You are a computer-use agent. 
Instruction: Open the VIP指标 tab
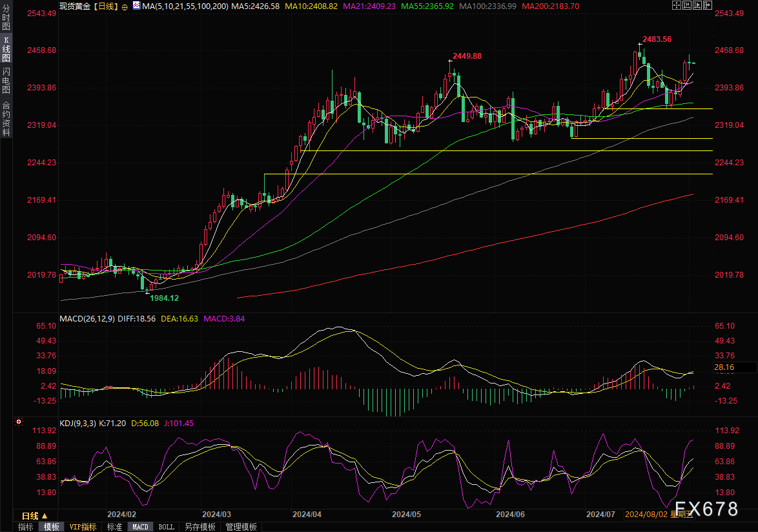(x=83, y=527)
